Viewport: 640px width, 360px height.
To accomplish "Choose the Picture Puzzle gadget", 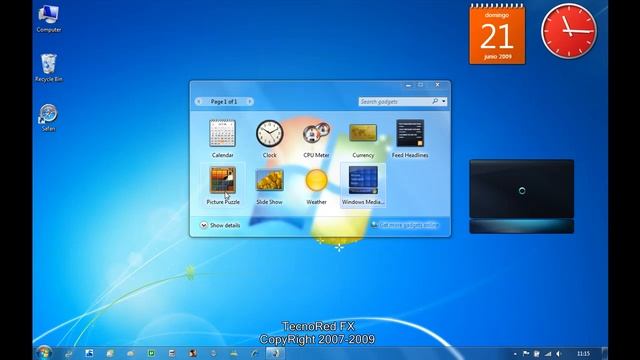I will [x=223, y=185].
